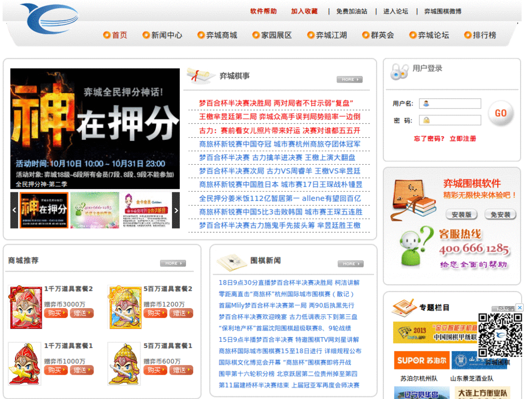Click 加入收藏 in the top bar
This screenshot has height=399, width=532.
tap(304, 11)
